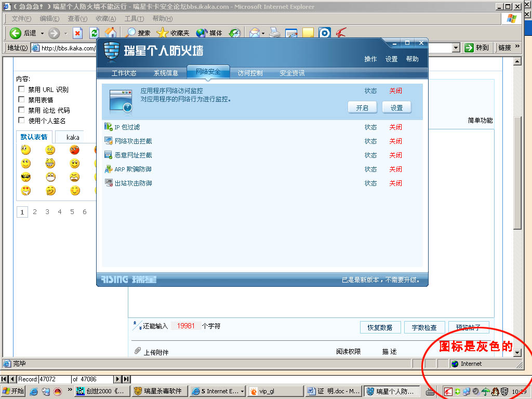Click the gray firewall shield tray icon
This screenshot has height=399, width=532.
[x=504, y=392]
